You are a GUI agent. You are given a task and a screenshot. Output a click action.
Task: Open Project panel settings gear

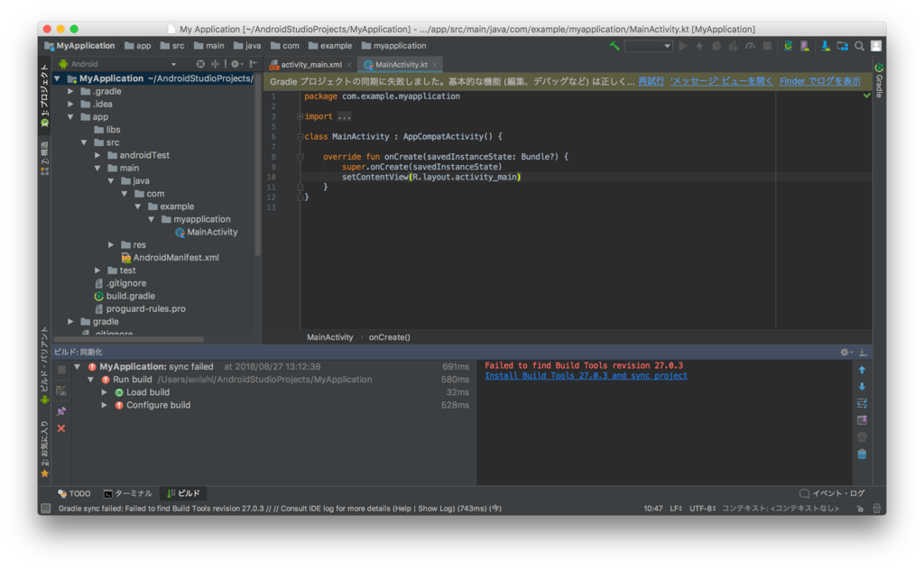236,64
